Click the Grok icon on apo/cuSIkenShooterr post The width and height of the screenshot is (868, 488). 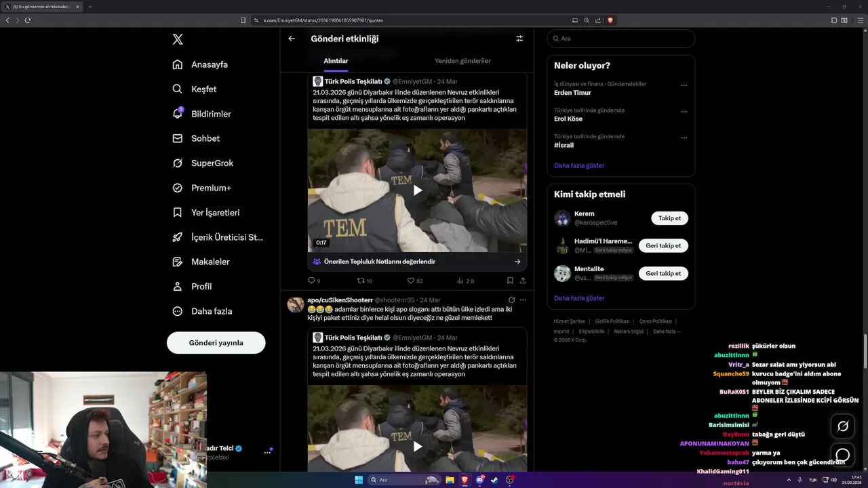(x=511, y=300)
